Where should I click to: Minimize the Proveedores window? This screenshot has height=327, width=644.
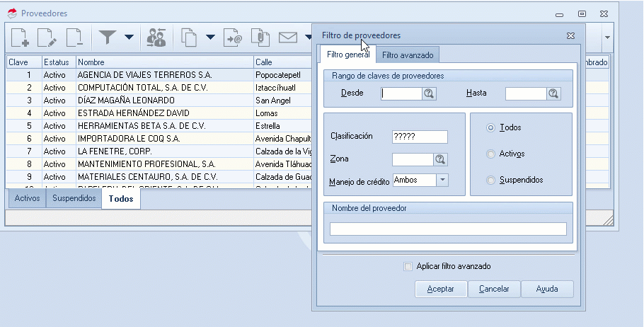[x=559, y=15]
